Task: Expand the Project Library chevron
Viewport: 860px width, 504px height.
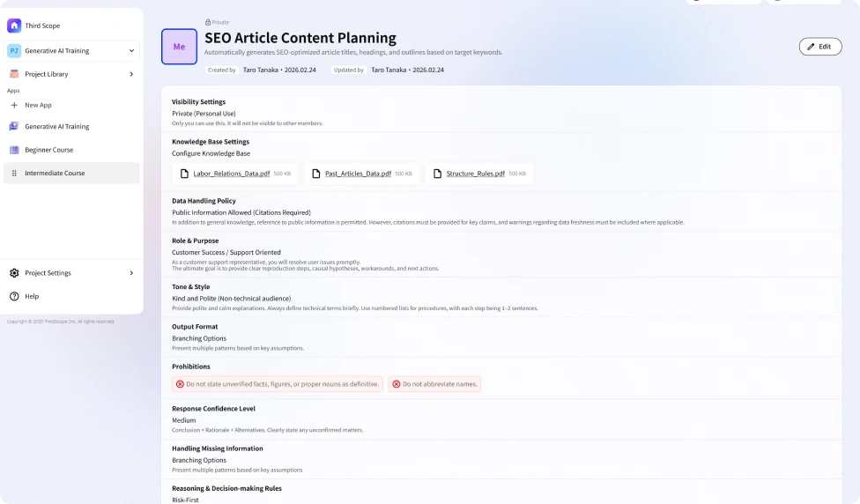Action: coord(131,74)
